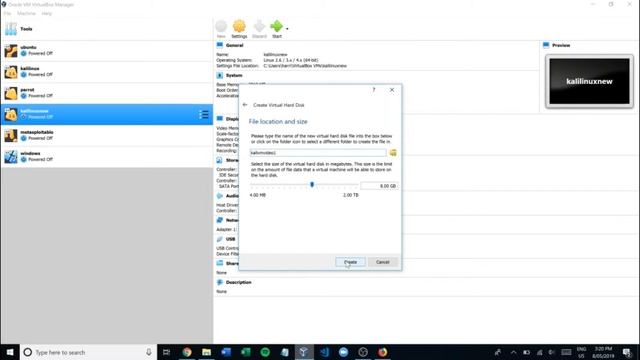
Task: Select the kalilinux virtual machine
Action: coord(106,72)
